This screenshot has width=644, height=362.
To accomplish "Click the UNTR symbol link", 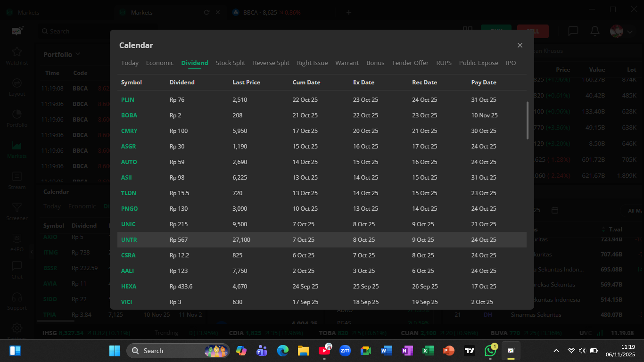I will click(x=129, y=240).
